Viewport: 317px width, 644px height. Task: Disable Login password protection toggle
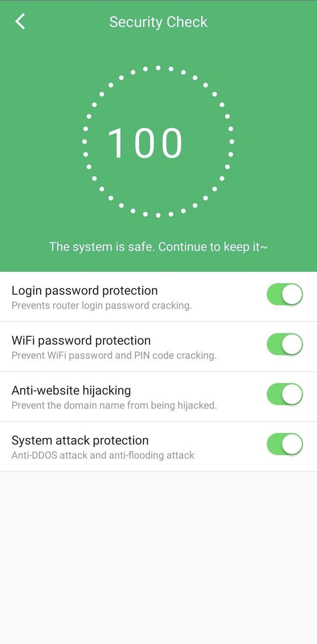(x=285, y=294)
